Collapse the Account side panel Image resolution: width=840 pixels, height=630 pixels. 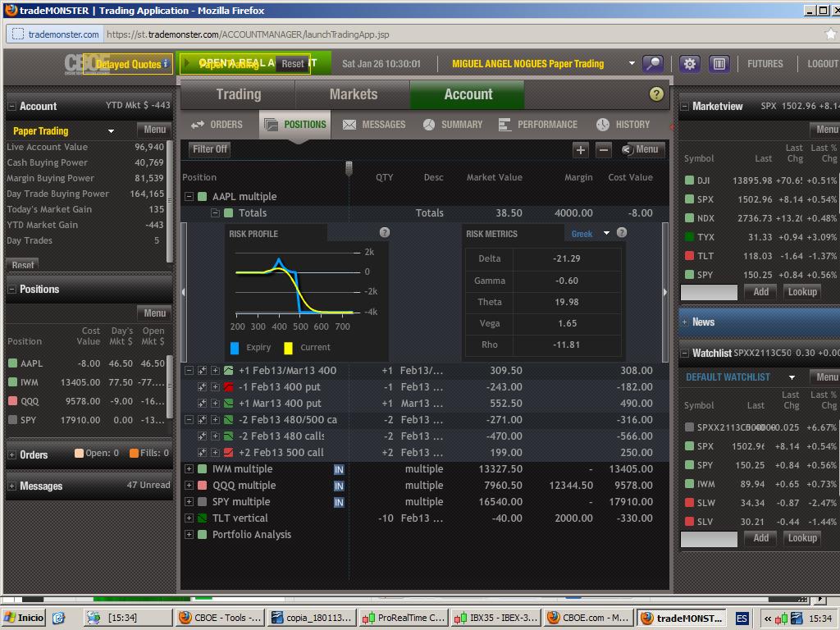tap(11, 106)
